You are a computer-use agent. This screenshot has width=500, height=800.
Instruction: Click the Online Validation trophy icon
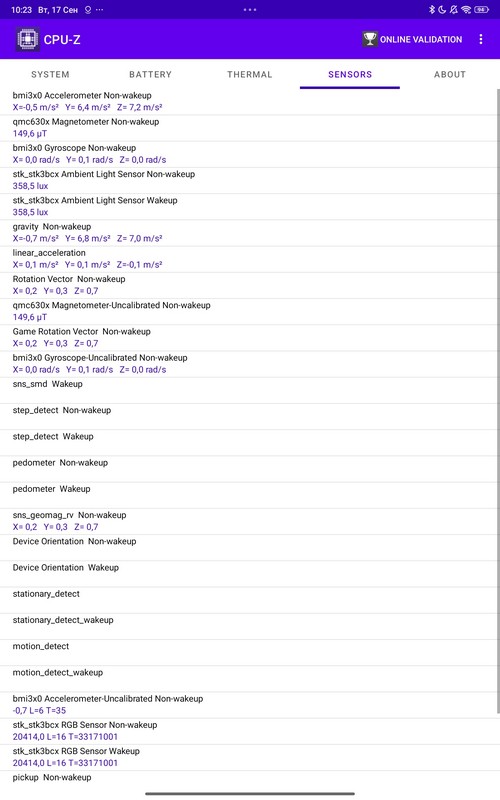click(369, 39)
